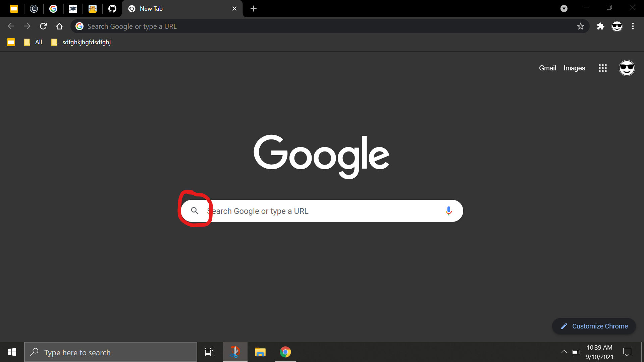Click the Customize Chrome button
Screen dimensions: 644x362
pos(593,326)
